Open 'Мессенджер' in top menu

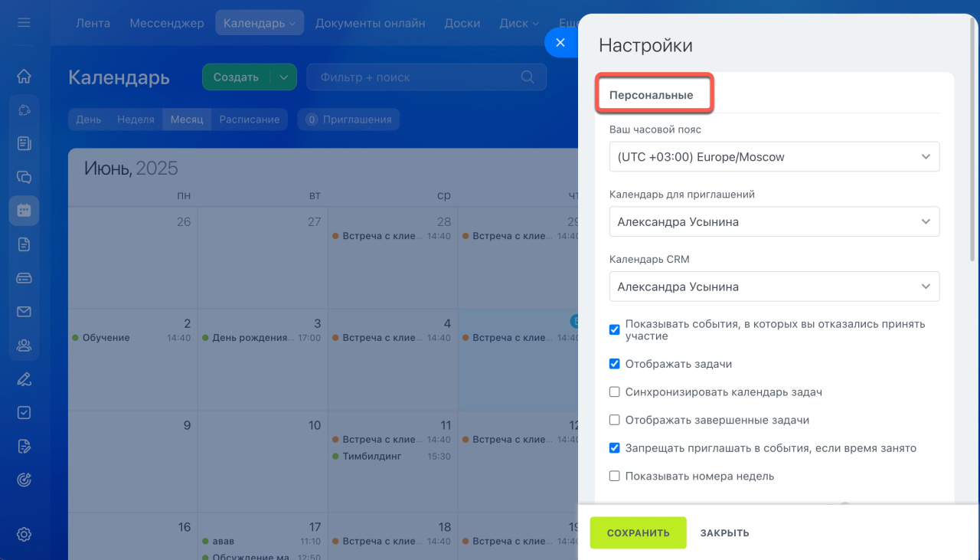point(166,23)
